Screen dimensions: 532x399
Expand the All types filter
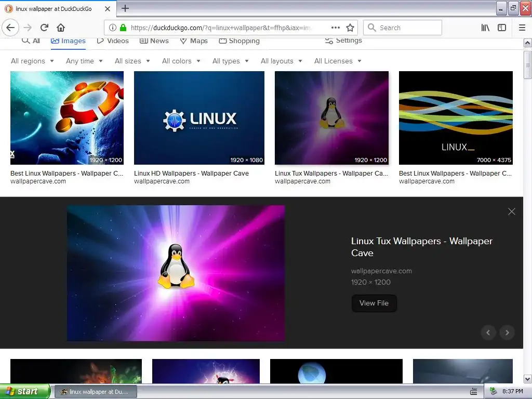[231, 61]
